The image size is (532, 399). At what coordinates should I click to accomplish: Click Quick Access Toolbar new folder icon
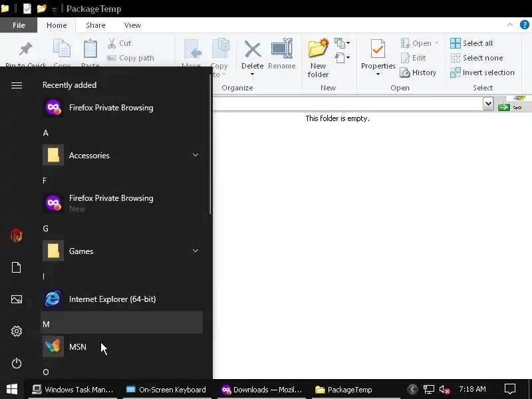[41, 9]
